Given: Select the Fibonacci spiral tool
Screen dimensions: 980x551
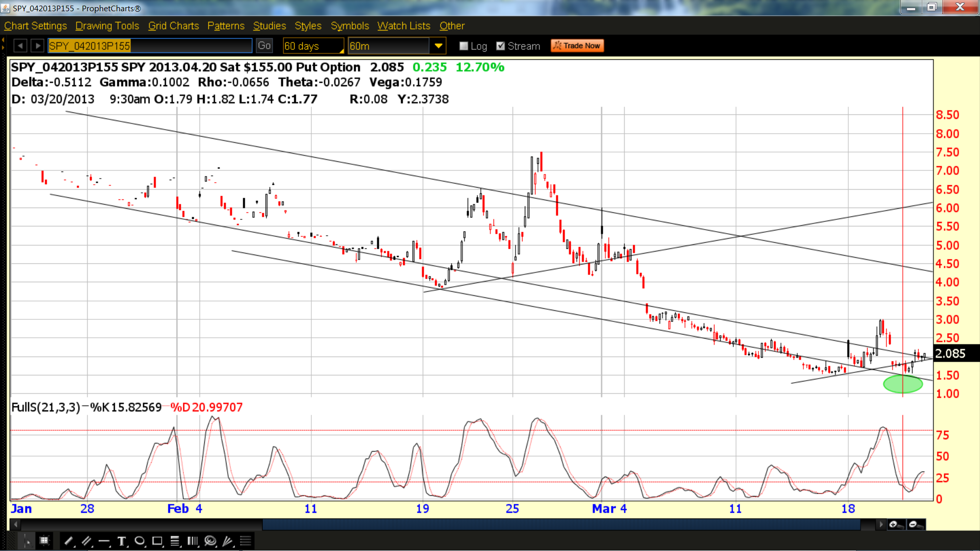Looking at the screenshot, I should pos(210,541).
